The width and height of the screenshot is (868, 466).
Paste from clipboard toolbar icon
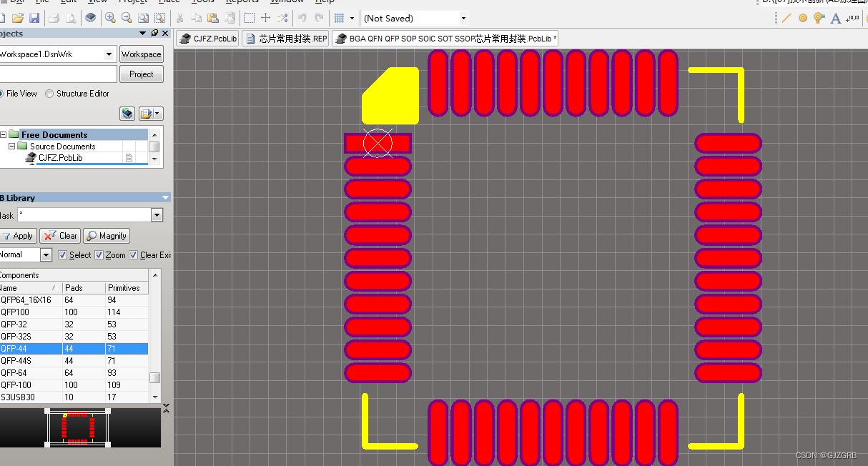coord(212,17)
